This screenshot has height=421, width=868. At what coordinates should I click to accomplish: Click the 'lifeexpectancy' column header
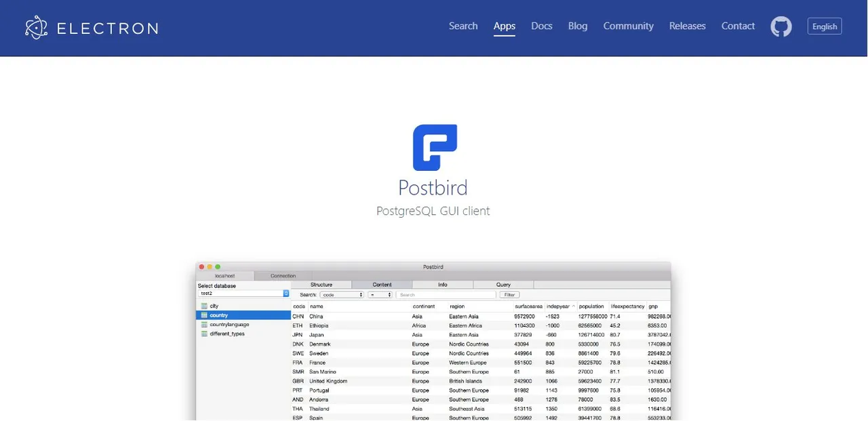click(627, 306)
